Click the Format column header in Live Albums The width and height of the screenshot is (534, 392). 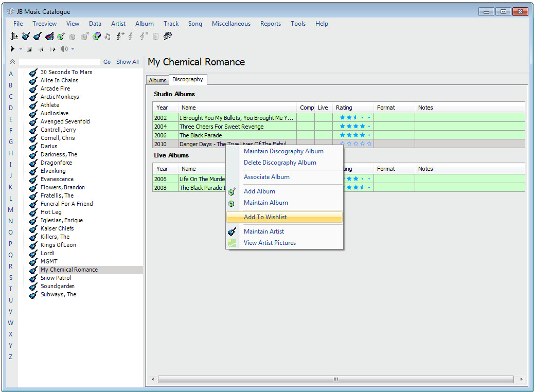pyautogui.click(x=395, y=169)
